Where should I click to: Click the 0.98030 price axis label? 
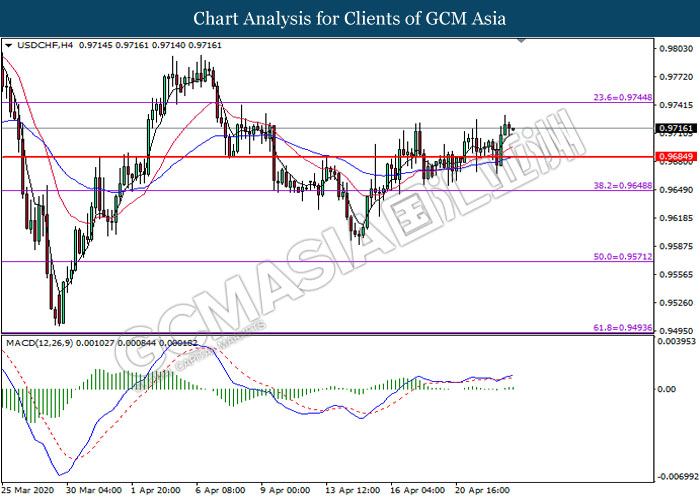click(x=672, y=48)
